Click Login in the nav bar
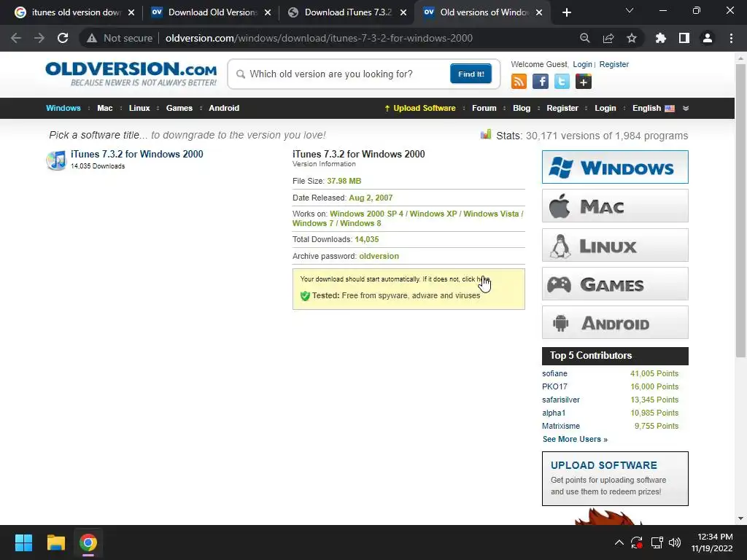Screen dimensions: 747x560 [x=605, y=108]
